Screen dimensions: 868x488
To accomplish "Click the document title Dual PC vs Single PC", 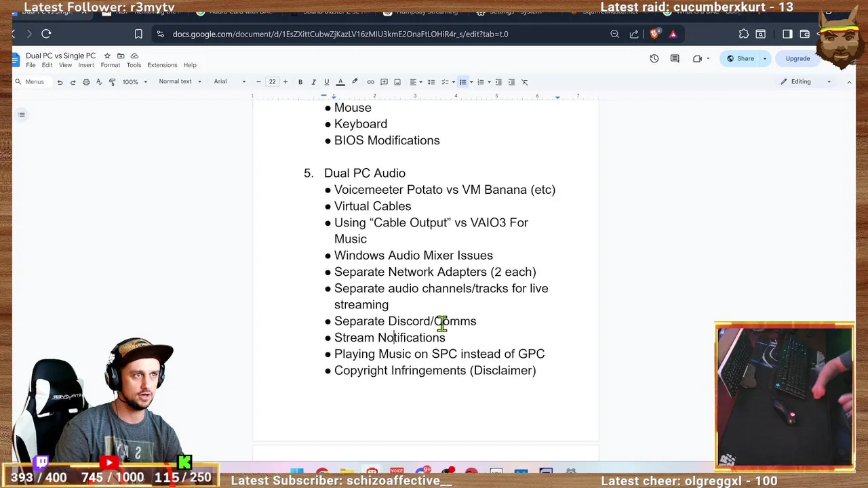I will (61, 56).
